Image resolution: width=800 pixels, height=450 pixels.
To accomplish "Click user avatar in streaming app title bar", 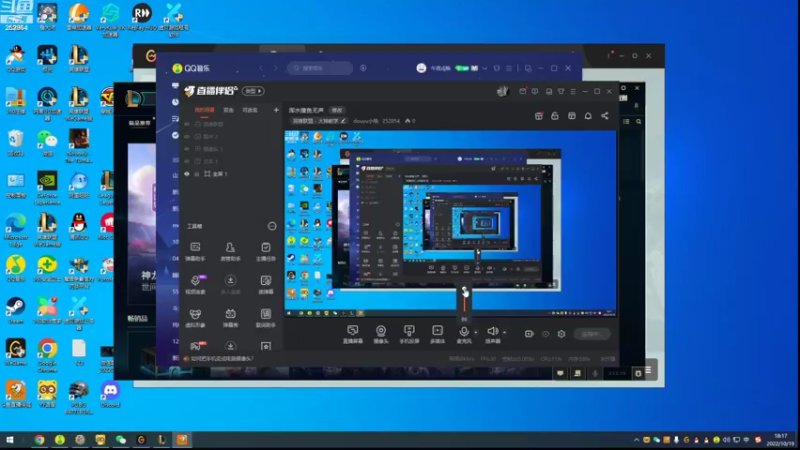I will [503, 91].
